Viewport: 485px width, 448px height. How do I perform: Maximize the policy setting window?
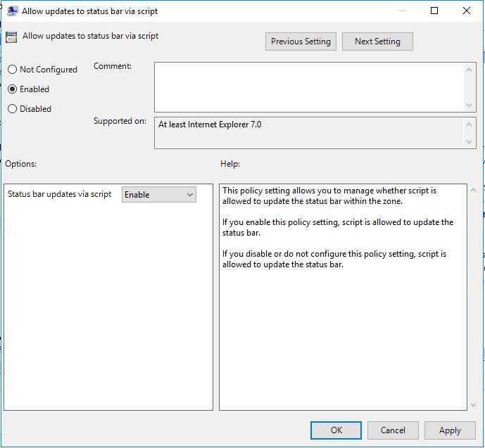(434, 11)
